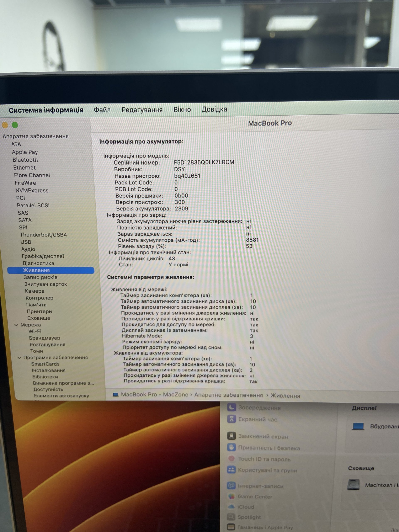Select FireWire in the sidebar

pos(25,183)
